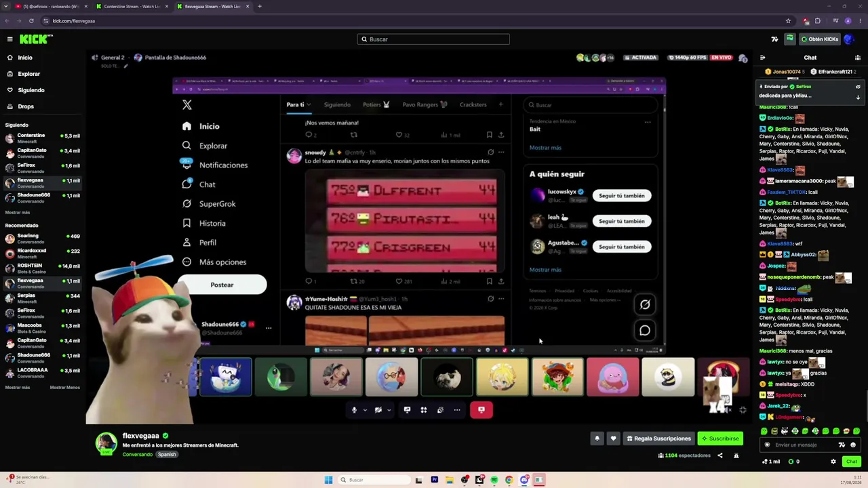Toggle camera in call controls
Screen dimensions: 868x488
(378, 410)
